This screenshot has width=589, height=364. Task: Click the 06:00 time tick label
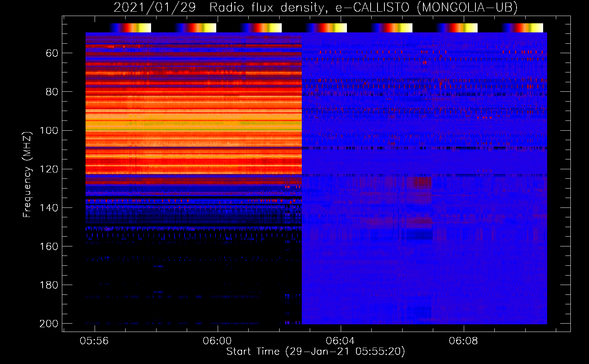tap(217, 341)
